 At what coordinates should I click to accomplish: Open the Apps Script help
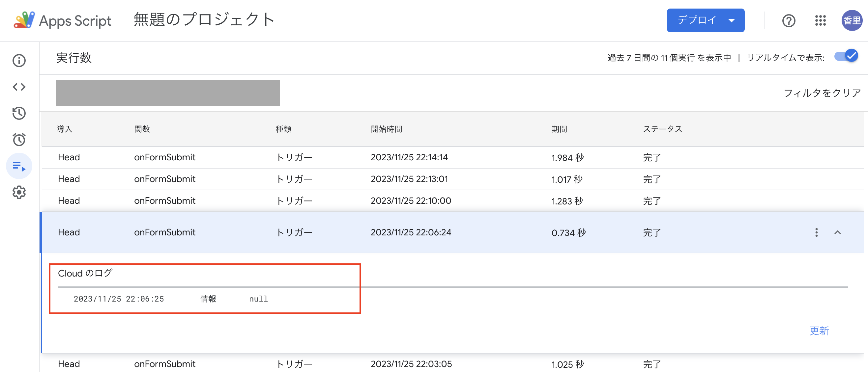tap(789, 20)
